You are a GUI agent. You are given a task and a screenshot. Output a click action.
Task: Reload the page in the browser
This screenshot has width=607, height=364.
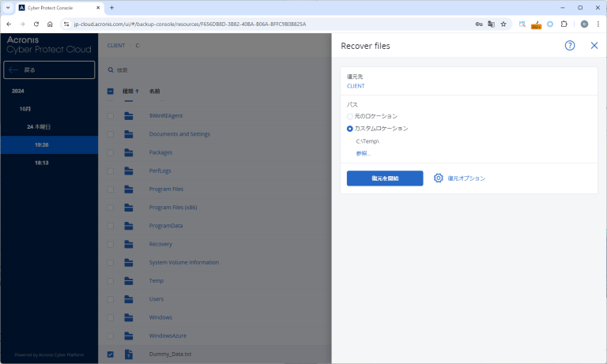tap(36, 24)
